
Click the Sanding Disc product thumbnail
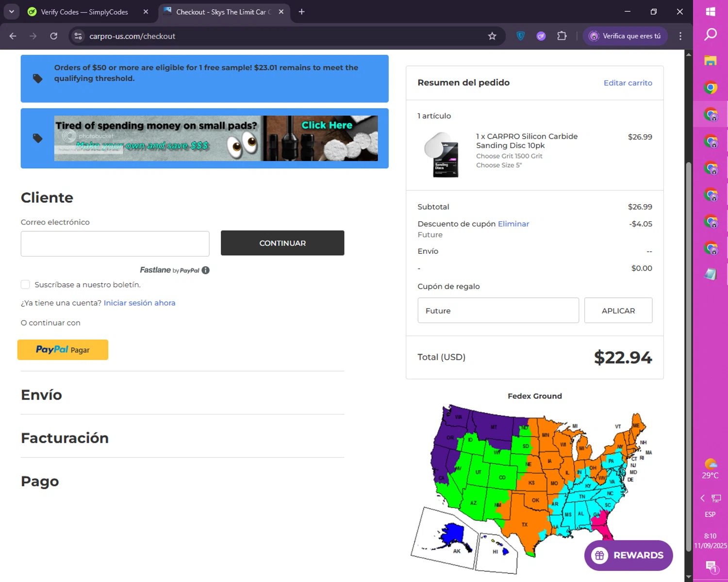pyautogui.click(x=442, y=155)
